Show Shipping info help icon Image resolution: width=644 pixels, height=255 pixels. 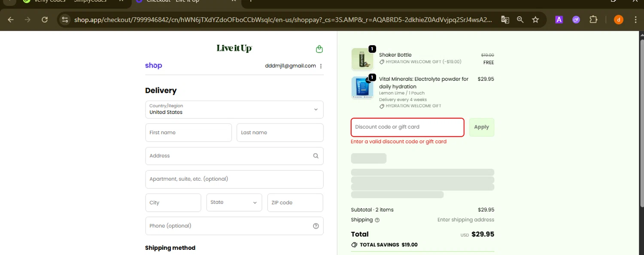(x=377, y=220)
